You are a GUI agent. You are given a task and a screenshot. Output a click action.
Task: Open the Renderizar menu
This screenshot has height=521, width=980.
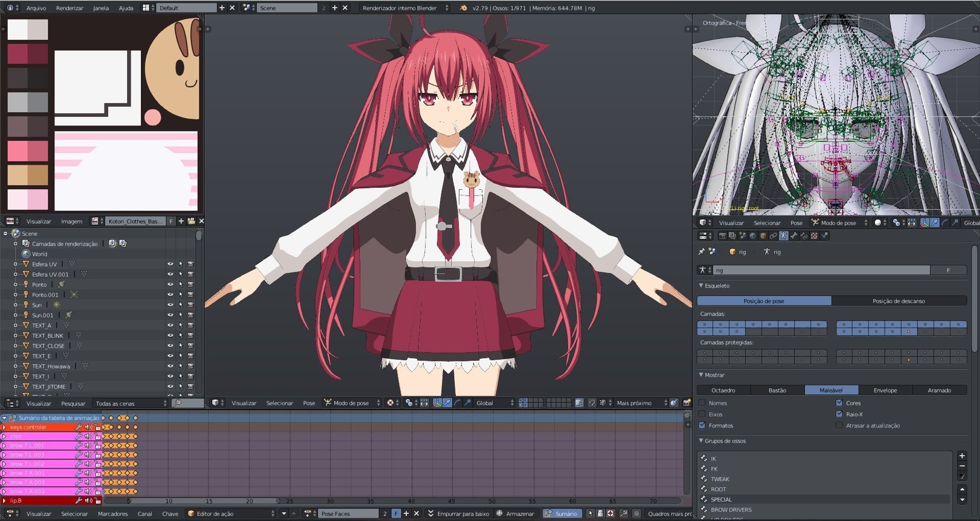[x=69, y=8]
